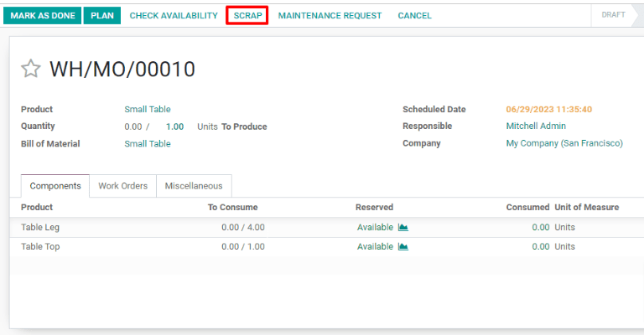Viewport: 644px width, 335px height.
Task: Select the Table Leg component row
Action: (x=40, y=227)
